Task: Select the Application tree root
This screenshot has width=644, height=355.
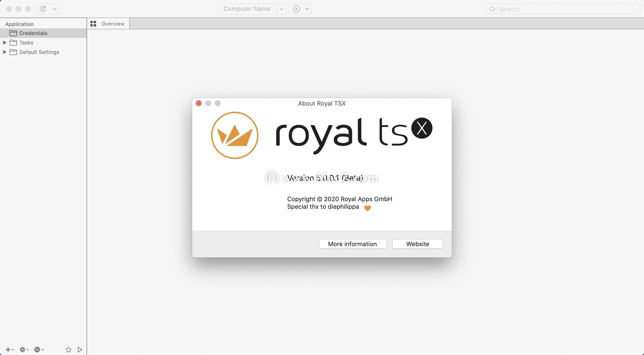Action: (19, 24)
